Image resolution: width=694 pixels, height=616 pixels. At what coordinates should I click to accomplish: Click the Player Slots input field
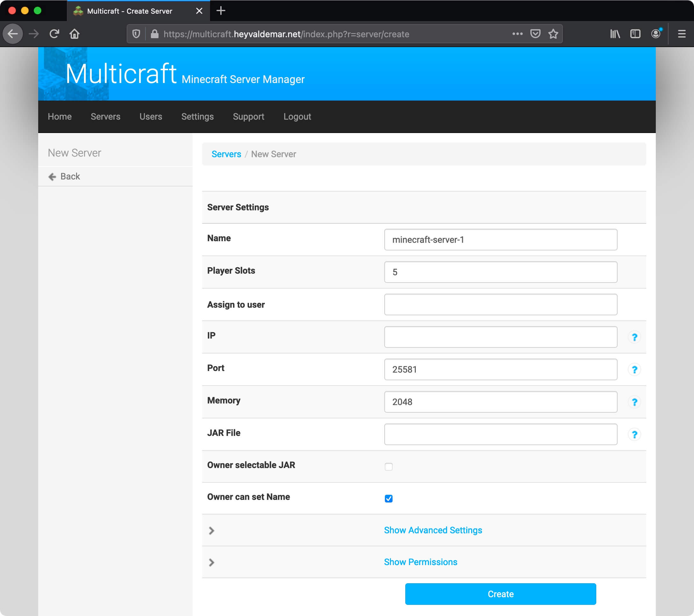click(x=501, y=272)
